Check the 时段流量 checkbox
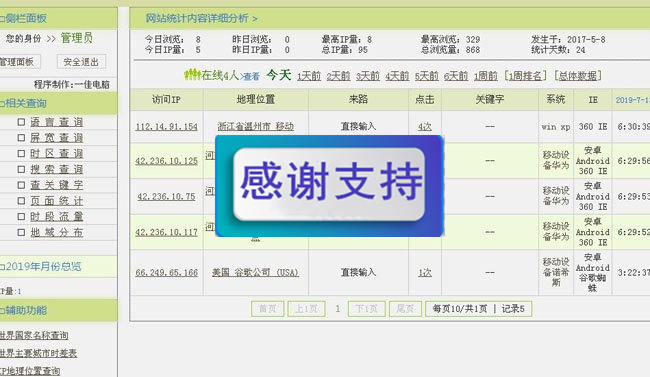The height and width of the screenshot is (377, 650). pos(21,216)
